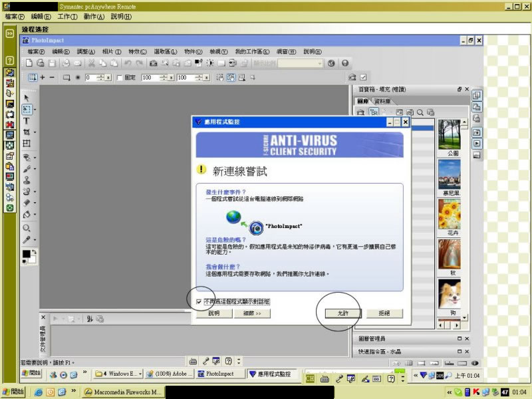Select the Zoom magnifier tool in toolbox

point(27,228)
